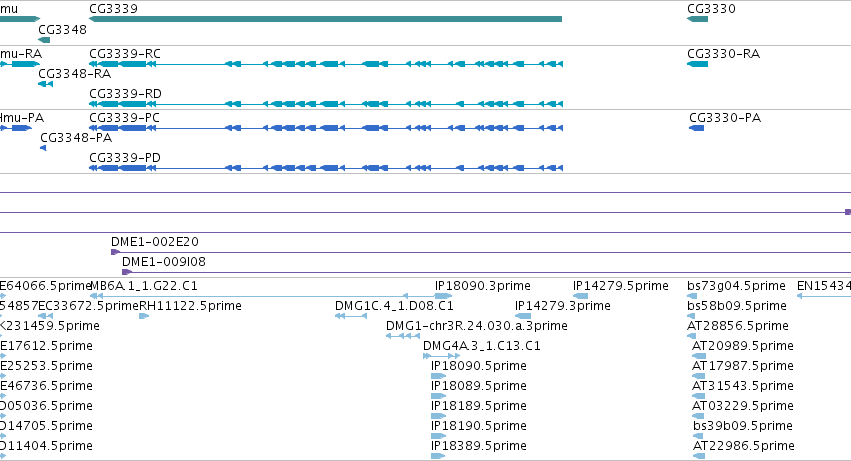Click the IP14279.3prime EST label
The height and width of the screenshot is (461, 851).
(x=563, y=306)
